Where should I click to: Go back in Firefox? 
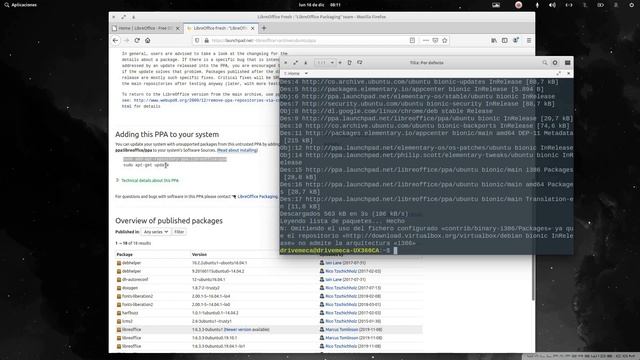pos(116,40)
